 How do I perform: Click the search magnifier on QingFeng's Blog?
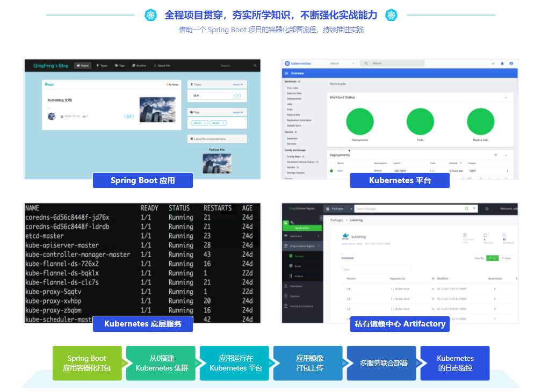(254, 66)
